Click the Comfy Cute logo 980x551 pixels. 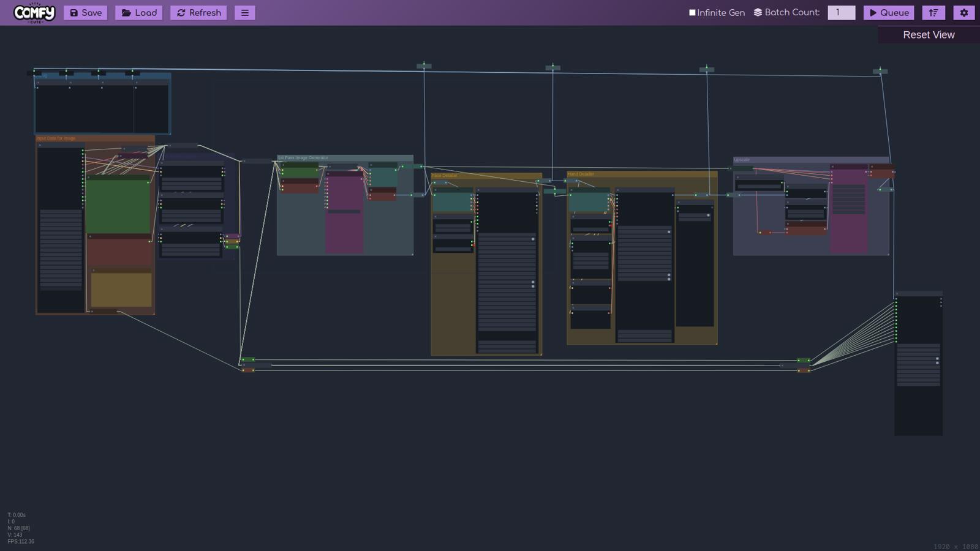[34, 13]
